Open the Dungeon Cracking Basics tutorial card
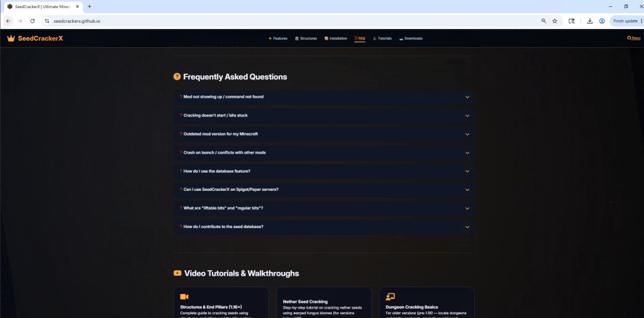Image resolution: width=644 pixels, height=318 pixels. pyautogui.click(x=427, y=302)
